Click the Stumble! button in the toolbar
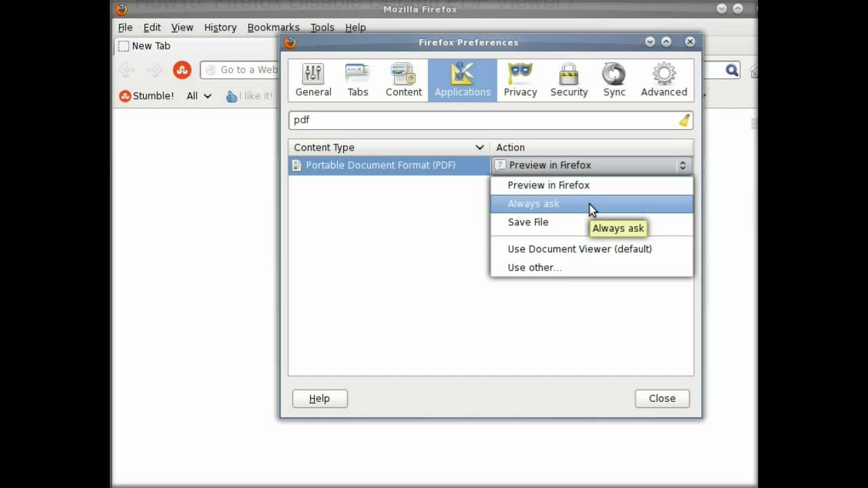The height and width of the screenshot is (488, 868). 146,96
